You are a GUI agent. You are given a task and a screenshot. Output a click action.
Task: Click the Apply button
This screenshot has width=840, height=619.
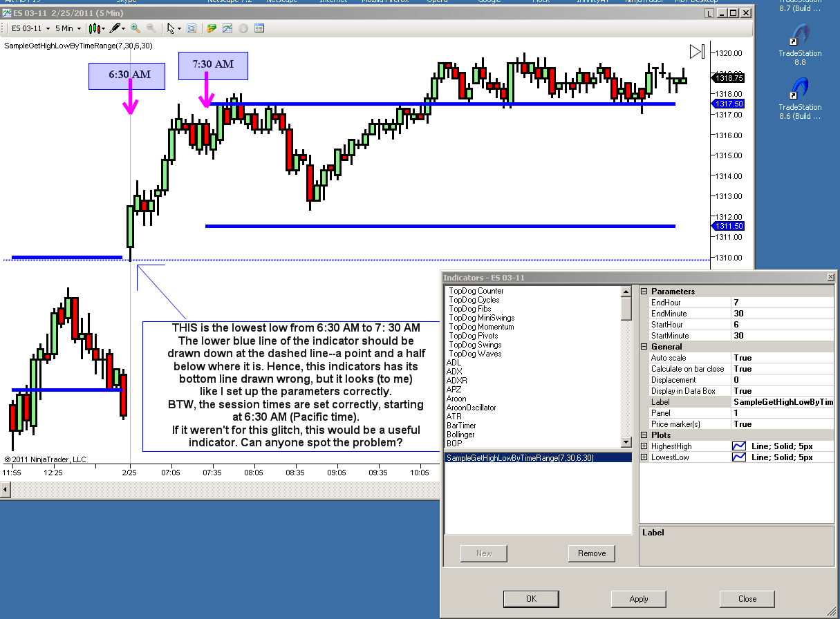[639, 599]
